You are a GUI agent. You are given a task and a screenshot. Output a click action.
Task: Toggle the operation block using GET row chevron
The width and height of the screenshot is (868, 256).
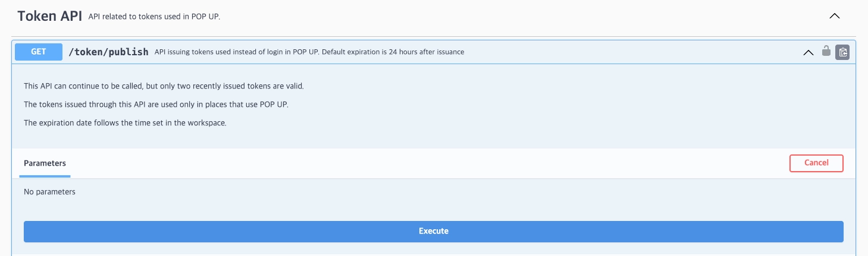pyautogui.click(x=808, y=52)
